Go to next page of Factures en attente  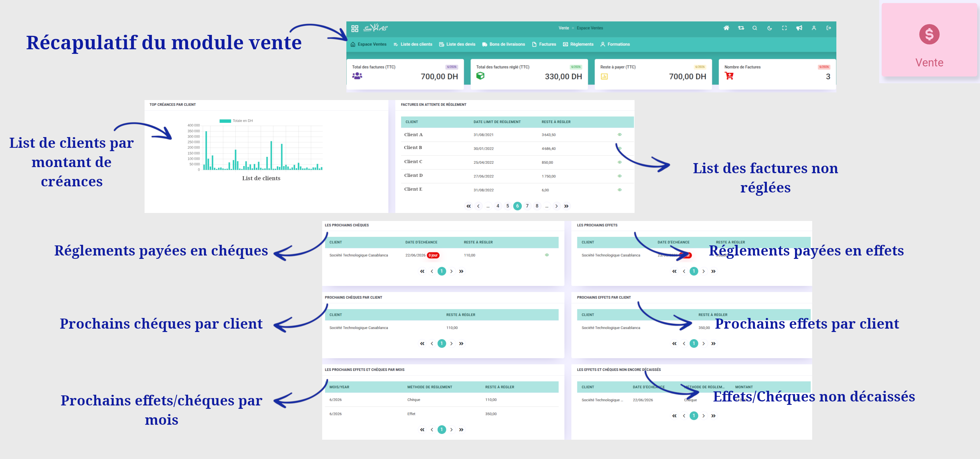pyautogui.click(x=556, y=206)
